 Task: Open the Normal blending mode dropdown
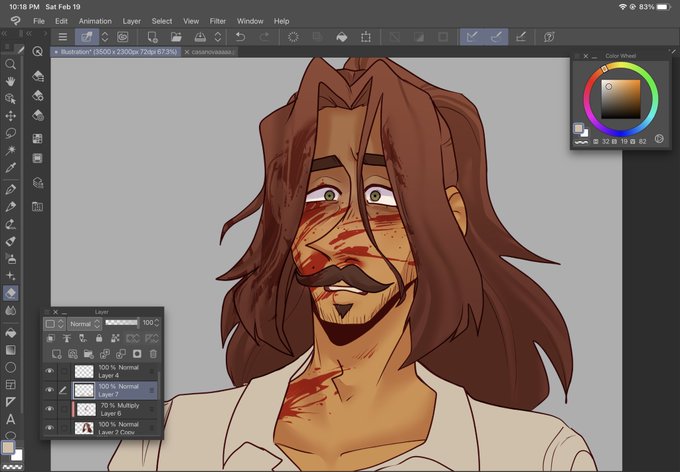pyautogui.click(x=85, y=324)
